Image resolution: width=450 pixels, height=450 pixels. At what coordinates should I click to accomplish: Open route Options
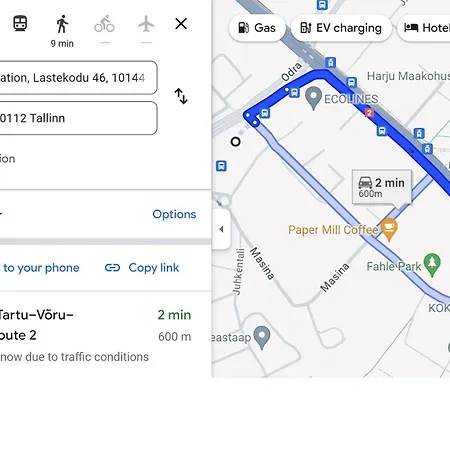(x=174, y=214)
